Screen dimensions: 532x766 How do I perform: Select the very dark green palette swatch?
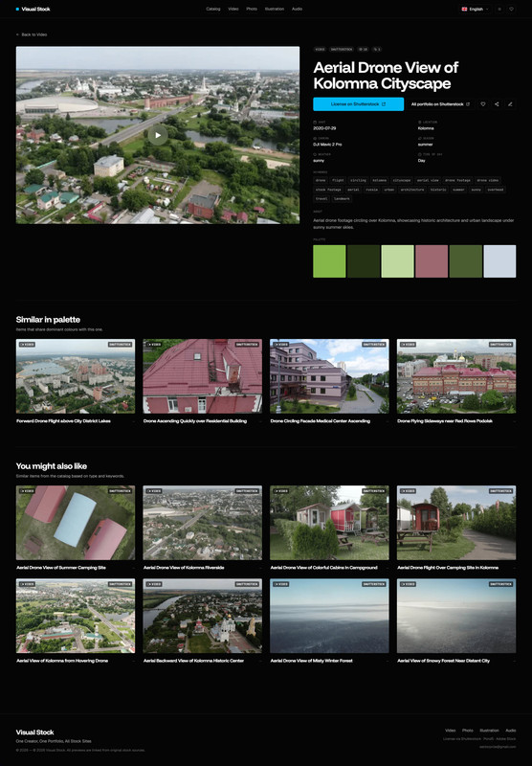point(364,261)
